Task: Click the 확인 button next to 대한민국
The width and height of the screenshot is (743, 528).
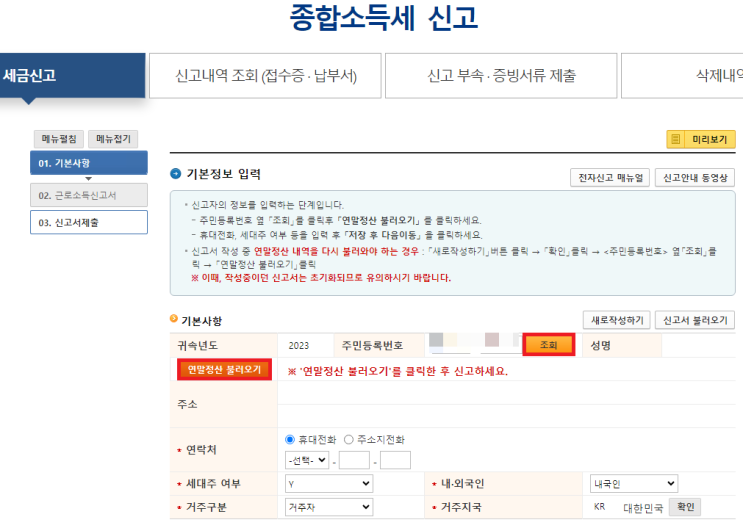Action: click(x=685, y=507)
